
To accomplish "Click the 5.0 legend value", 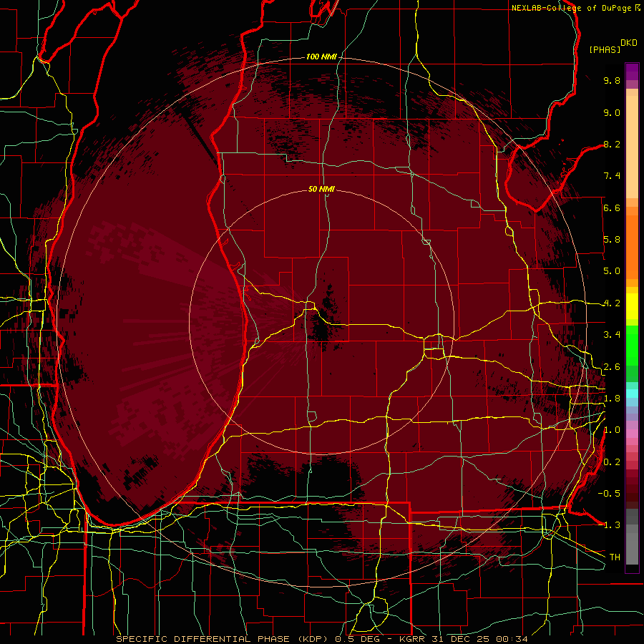I will (x=612, y=271).
